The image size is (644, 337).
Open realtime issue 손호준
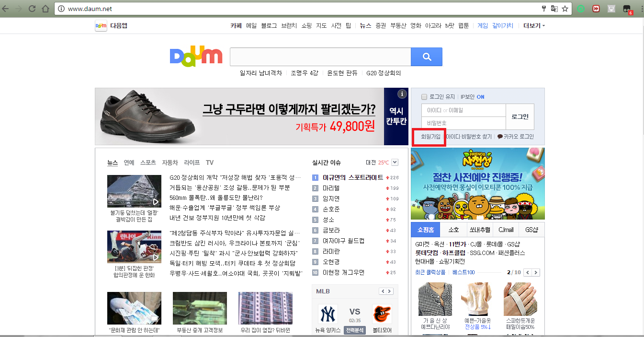pos(331,209)
